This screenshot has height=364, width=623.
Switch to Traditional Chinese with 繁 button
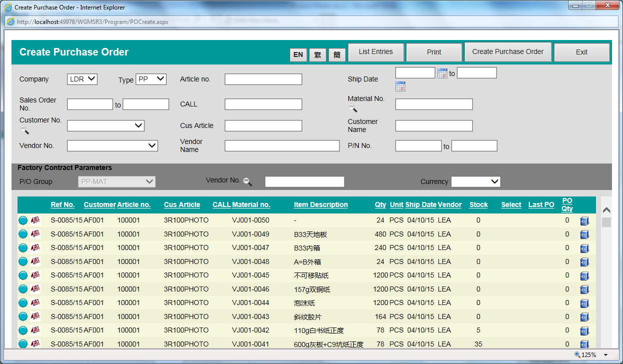click(x=318, y=55)
